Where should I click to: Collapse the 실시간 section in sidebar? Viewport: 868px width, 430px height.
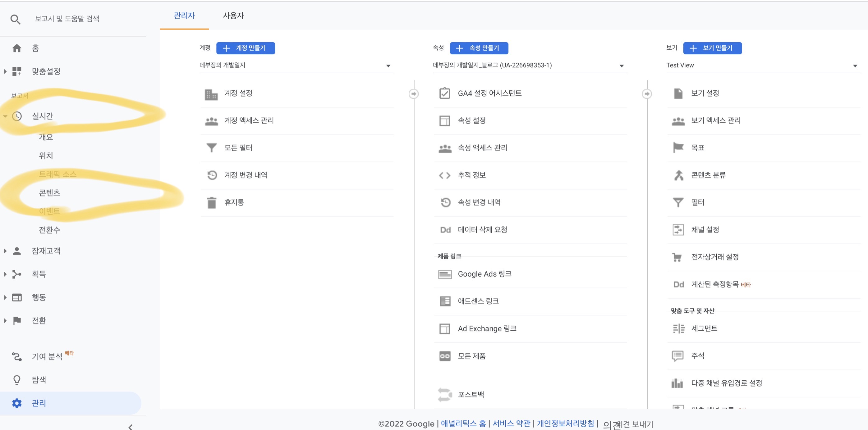pos(5,116)
